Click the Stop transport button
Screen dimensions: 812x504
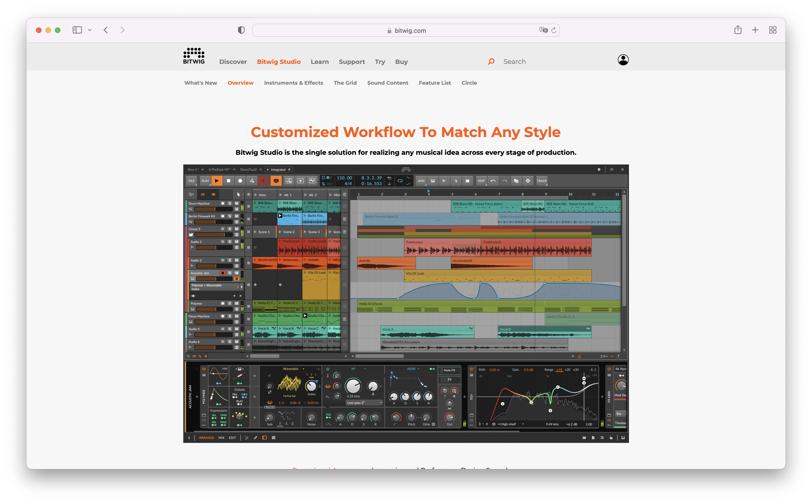point(229,181)
